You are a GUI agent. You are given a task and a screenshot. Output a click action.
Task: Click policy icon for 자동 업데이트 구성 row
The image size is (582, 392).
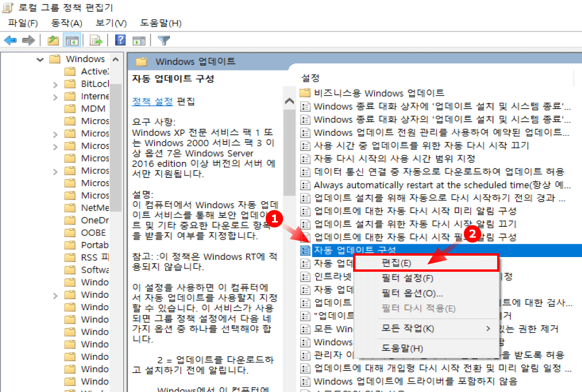coord(306,249)
